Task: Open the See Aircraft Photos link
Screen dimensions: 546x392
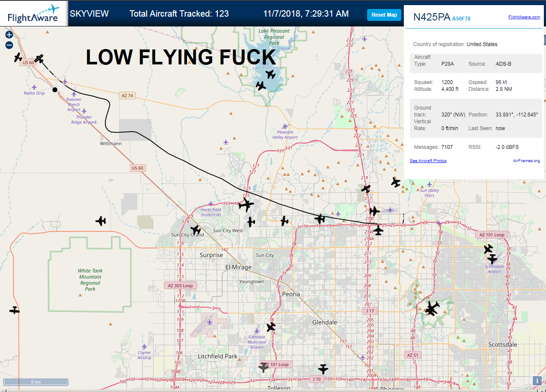Action: (428, 161)
